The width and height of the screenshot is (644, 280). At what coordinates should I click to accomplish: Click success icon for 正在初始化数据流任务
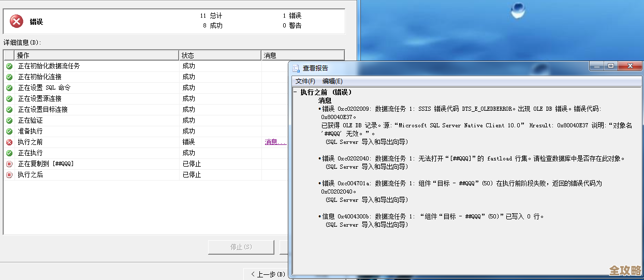[9, 66]
